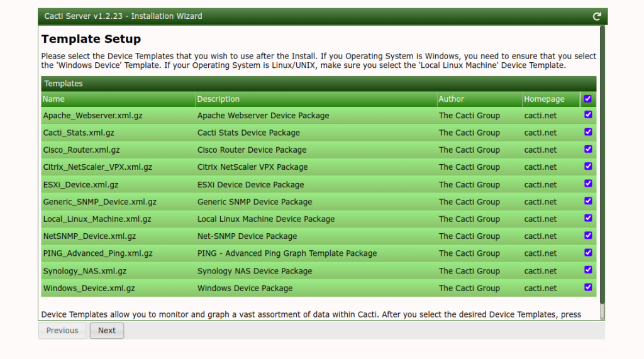This screenshot has height=359, width=644.
Task: Click 'Apache Webserver Device Package' description
Action: coord(264,116)
